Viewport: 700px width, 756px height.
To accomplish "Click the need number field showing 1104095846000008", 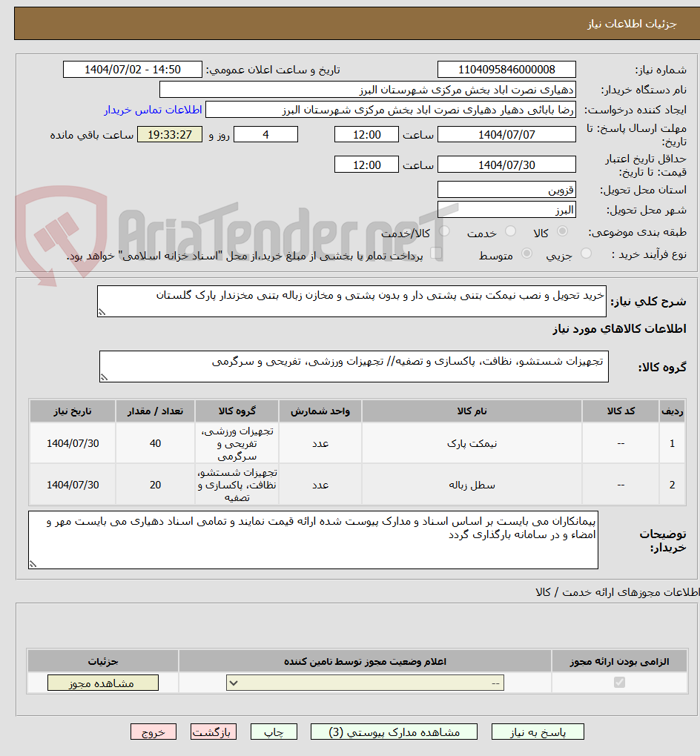I will 506,69.
